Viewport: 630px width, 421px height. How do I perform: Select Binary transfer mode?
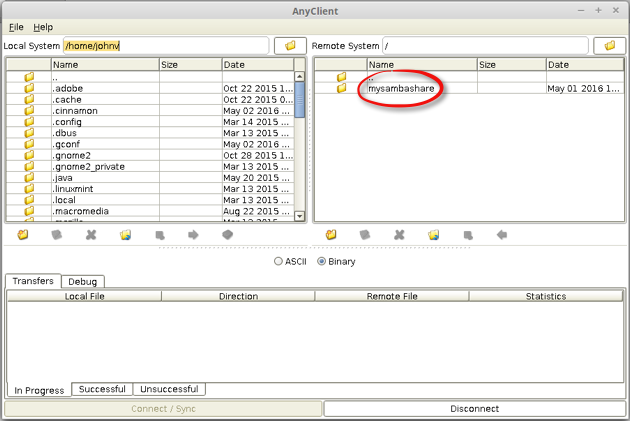(322, 262)
